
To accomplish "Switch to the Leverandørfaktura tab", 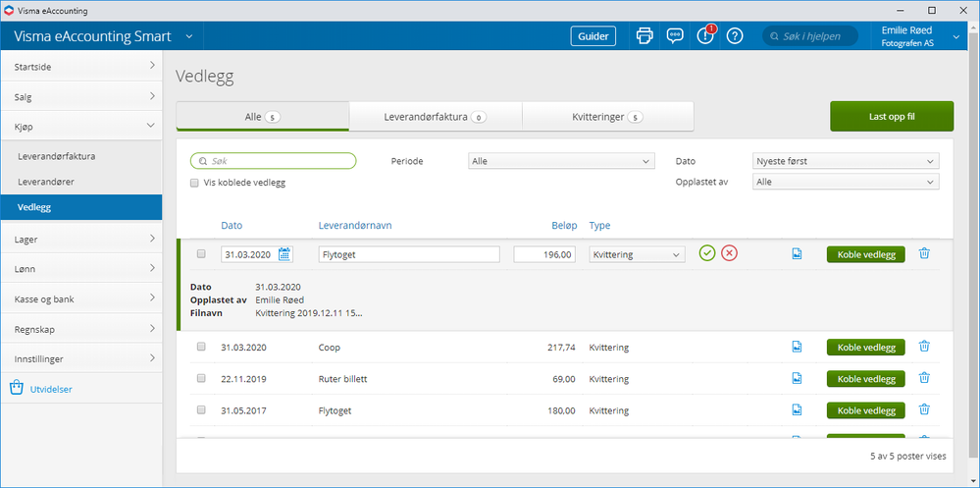I will pyautogui.click(x=435, y=117).
